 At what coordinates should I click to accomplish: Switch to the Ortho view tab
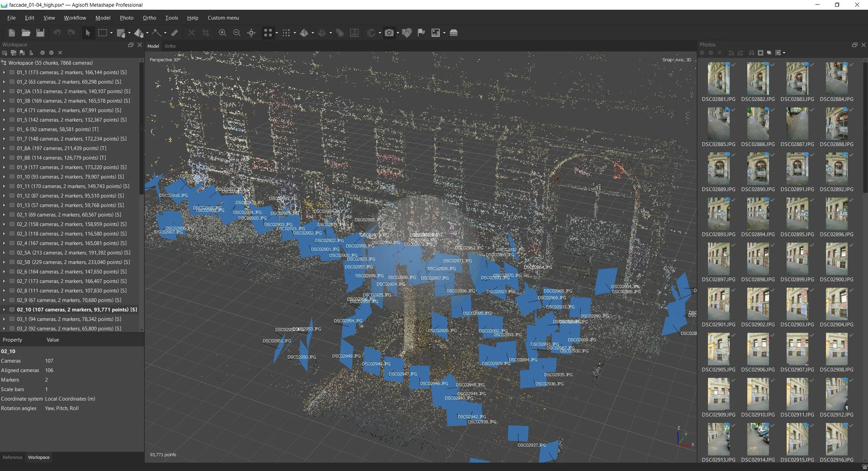coord(170,46)
